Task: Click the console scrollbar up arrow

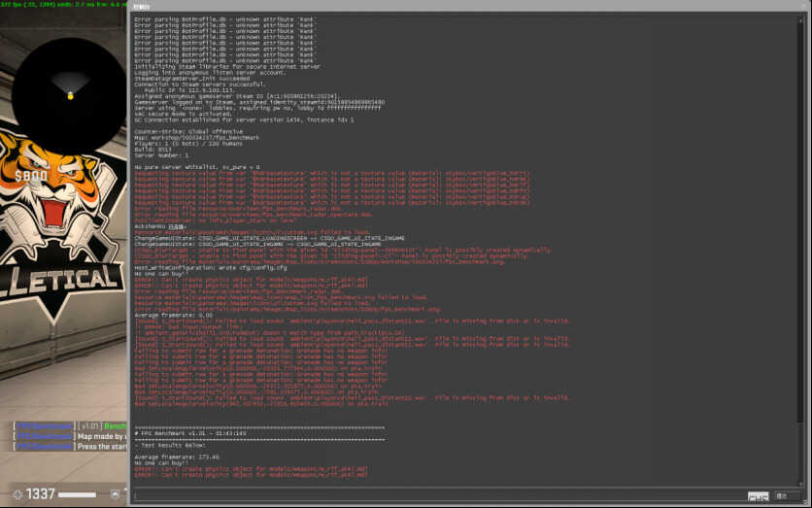Action: (800, 19)
